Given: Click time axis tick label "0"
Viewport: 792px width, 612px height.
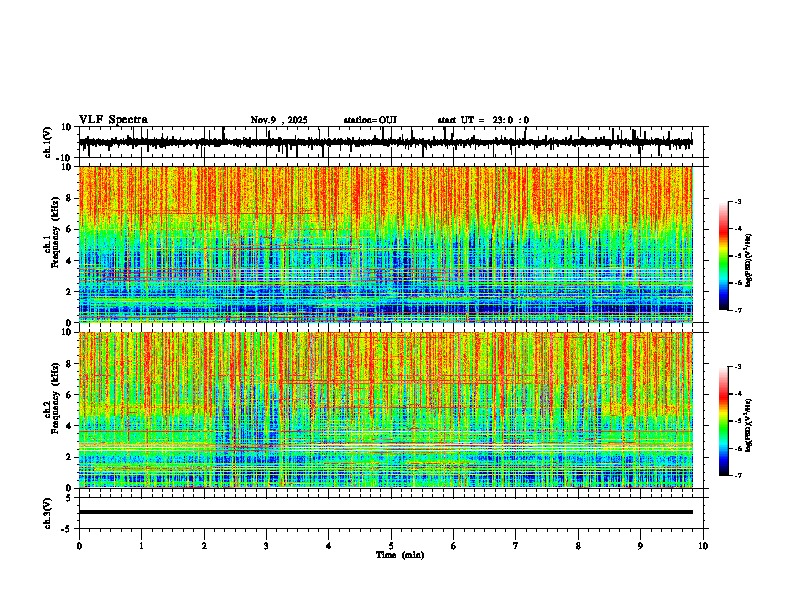Looking at the screenshot, I should coord(79,546).
